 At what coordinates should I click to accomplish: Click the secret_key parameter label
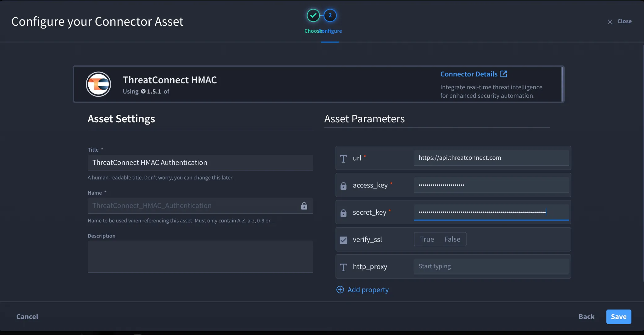coord(369,212)
